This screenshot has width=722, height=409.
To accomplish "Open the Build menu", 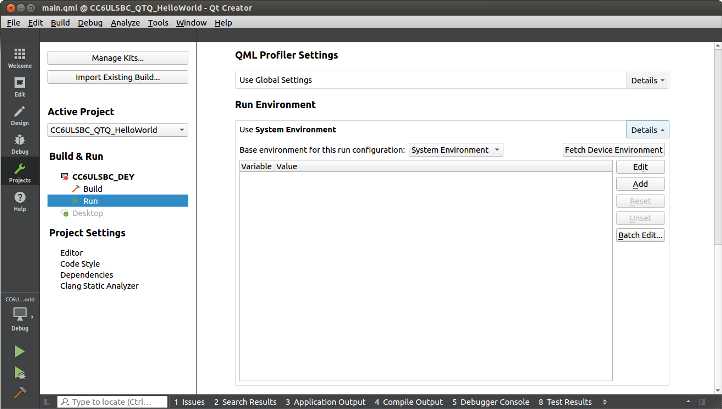I will (x=60, y=23).
